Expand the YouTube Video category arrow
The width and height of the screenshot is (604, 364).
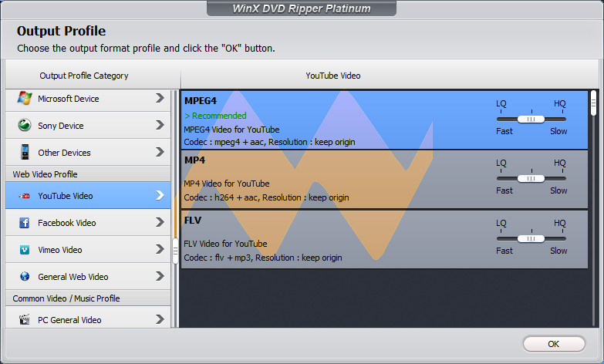click(x=160, y=195)
